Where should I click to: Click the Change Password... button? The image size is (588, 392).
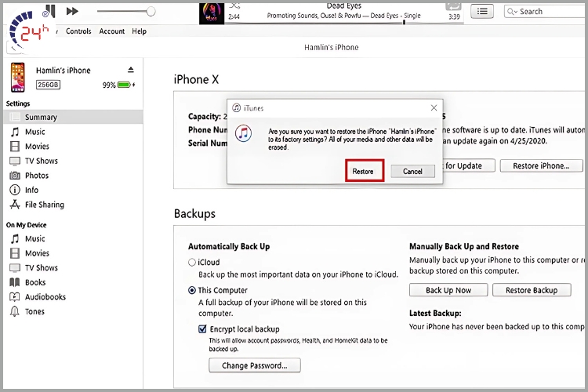click(x=255, y=365)
